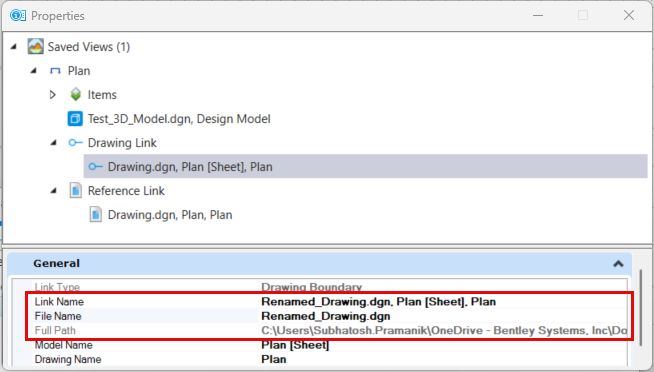Click the Reference Link document icon

click(75, 191)
